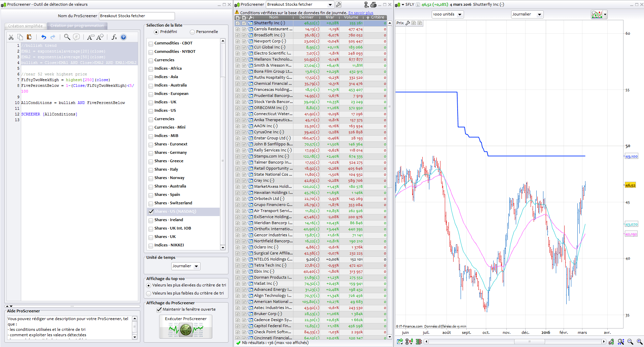
Task: Click the Exécuter ProScreener button
Action: click(x=185, y=326)
